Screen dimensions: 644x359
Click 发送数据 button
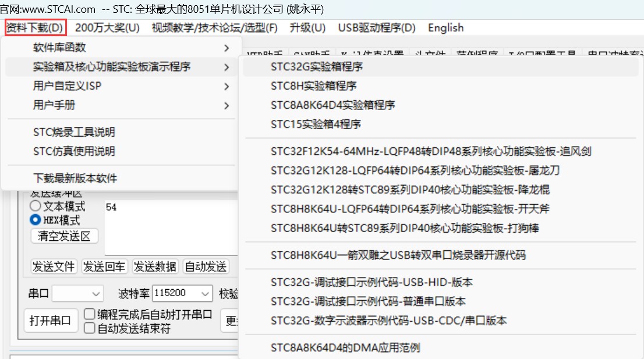(155, 266)
